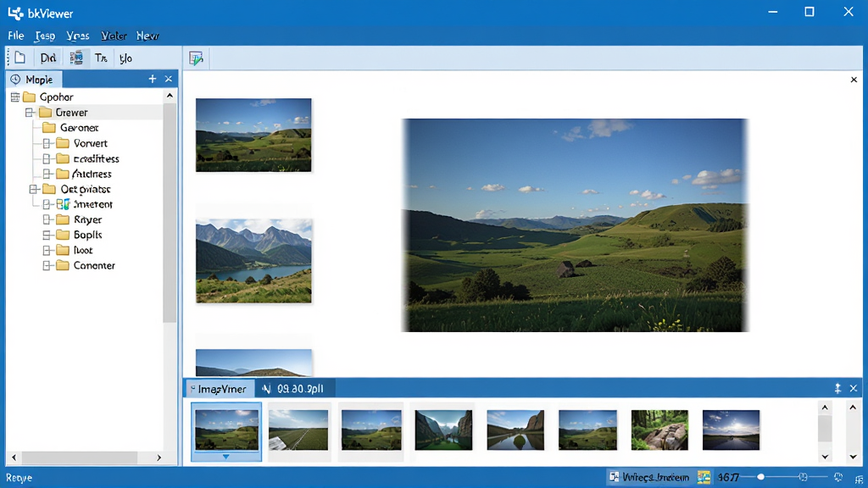Expand the Grewer folder node
This screenshot has height=488, width=868.
(30, 113)
